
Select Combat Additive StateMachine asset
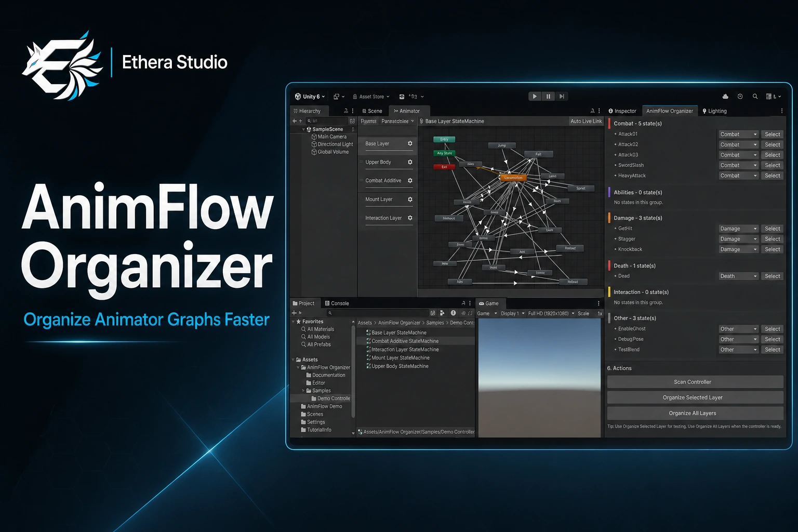(x=405, y=341)
